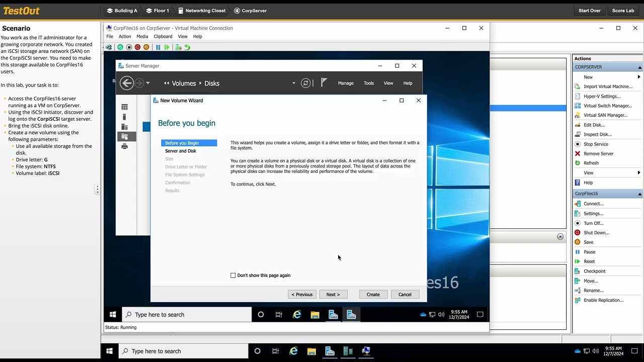Click Checkpoint in CorpFiles16 actions
Screen dimensions: 644x362
click(594, 271)
